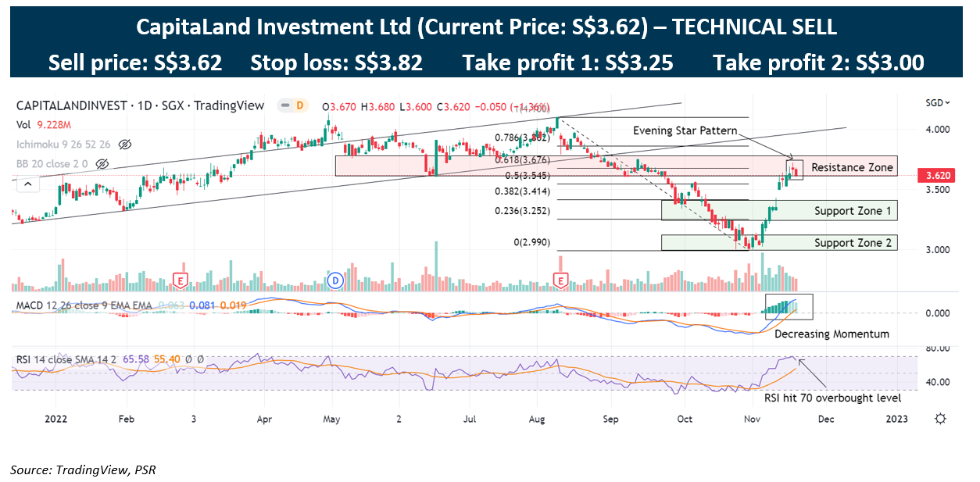The image size is (980, 482).
Task: Click the 0.382(3.414) Fibonacci level label
Action: click(x=523, y=191)
